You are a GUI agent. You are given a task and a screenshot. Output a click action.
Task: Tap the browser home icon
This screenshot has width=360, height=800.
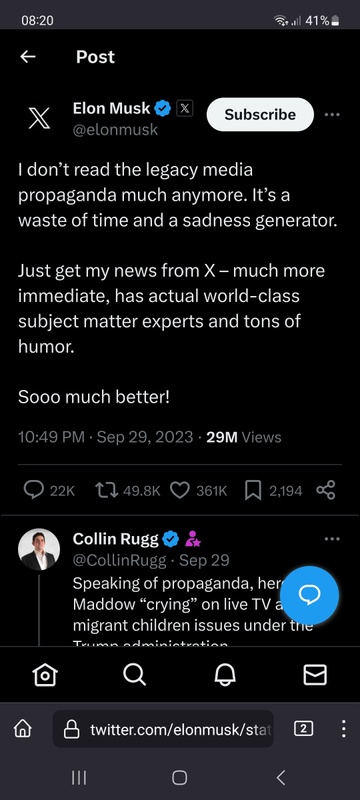(x=22, y=729)
